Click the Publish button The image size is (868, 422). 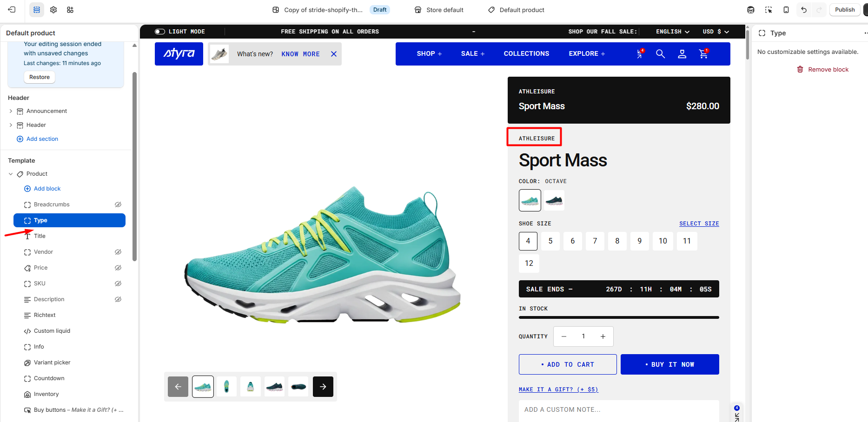click(x=845, y=10)
